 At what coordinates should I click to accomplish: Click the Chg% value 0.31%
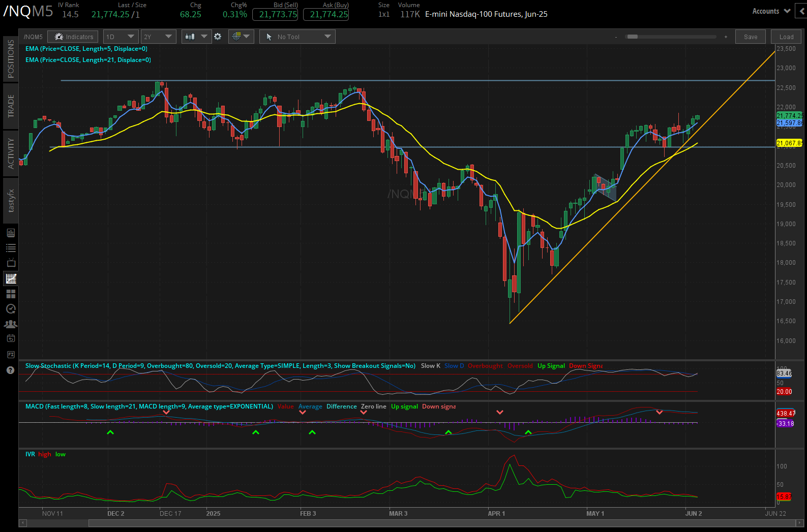(235, 14)
